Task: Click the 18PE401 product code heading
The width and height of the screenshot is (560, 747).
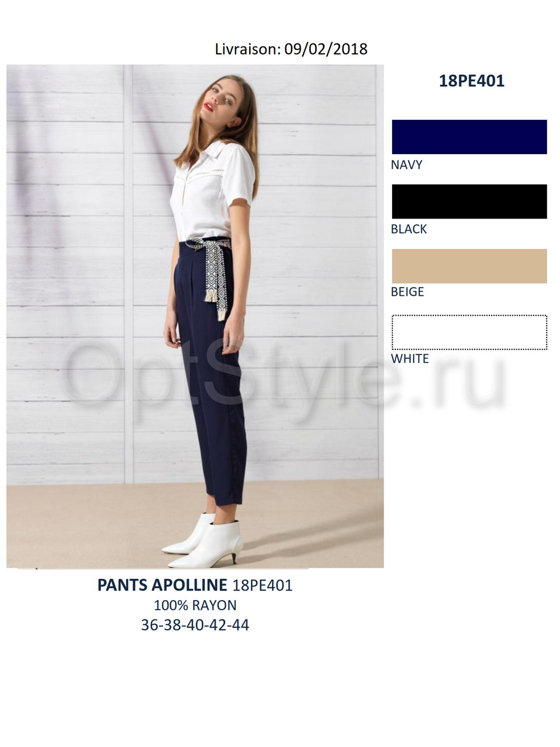Action: pos(472,81)
